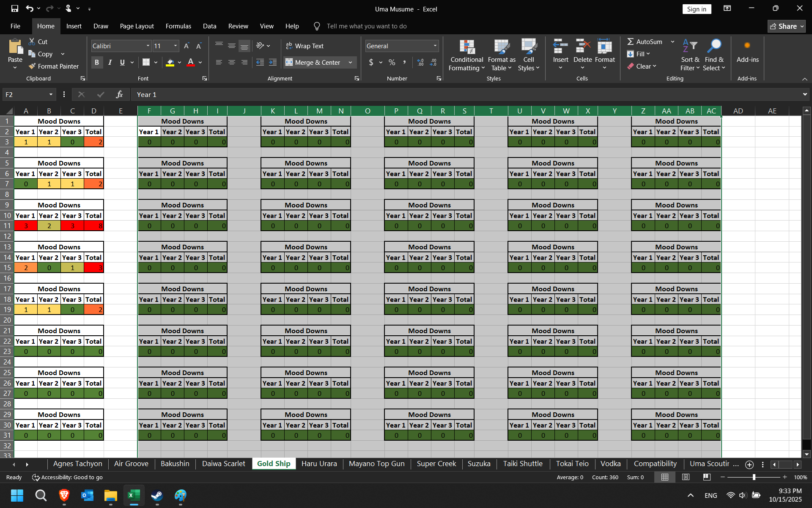Toggle Wrap Text option

pos(304,46)
